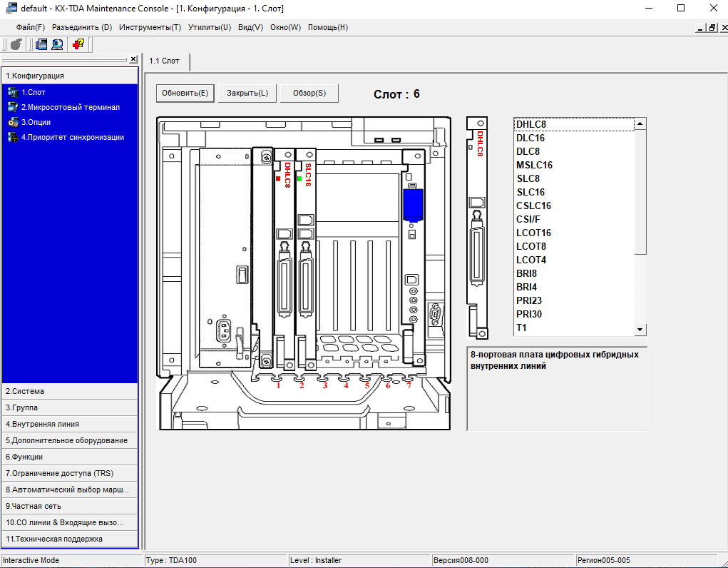The width and height of the screenshot is (728, 568).
Task: Click the card list scrollbar thumb
Action: tap(640, 192)
